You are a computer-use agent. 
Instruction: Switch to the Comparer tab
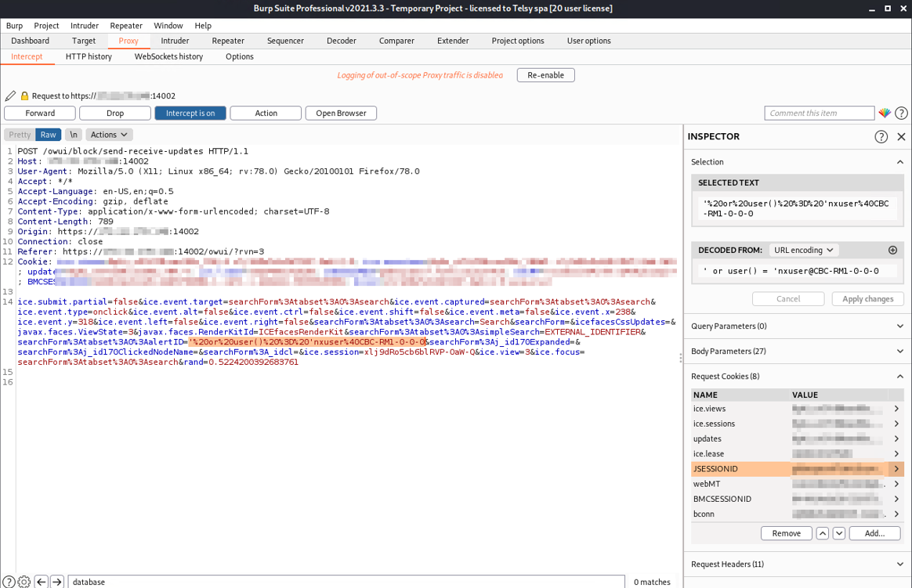tap(396, 41)
